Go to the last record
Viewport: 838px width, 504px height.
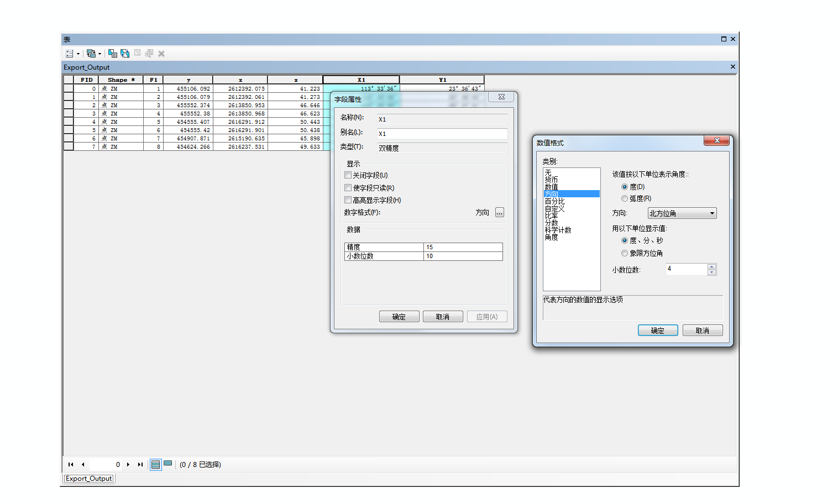pyautogui.click(x=140, y=464)
